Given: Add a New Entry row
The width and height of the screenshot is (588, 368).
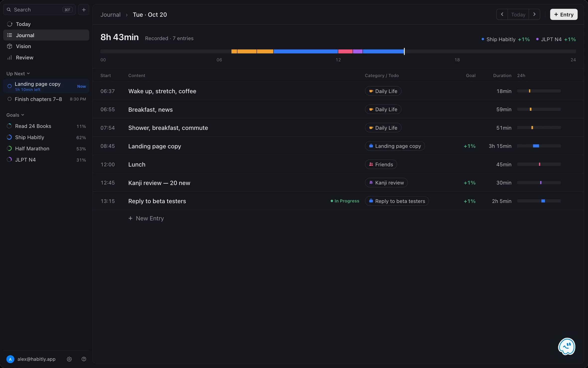Looking at the screenshot, I should tap(146, 218).
